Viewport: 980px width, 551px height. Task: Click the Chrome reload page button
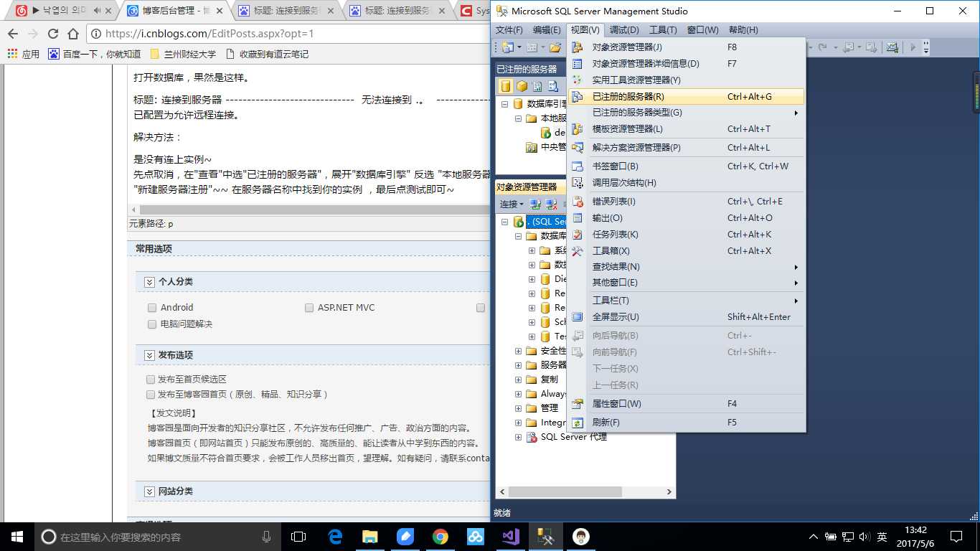[52, 34]
